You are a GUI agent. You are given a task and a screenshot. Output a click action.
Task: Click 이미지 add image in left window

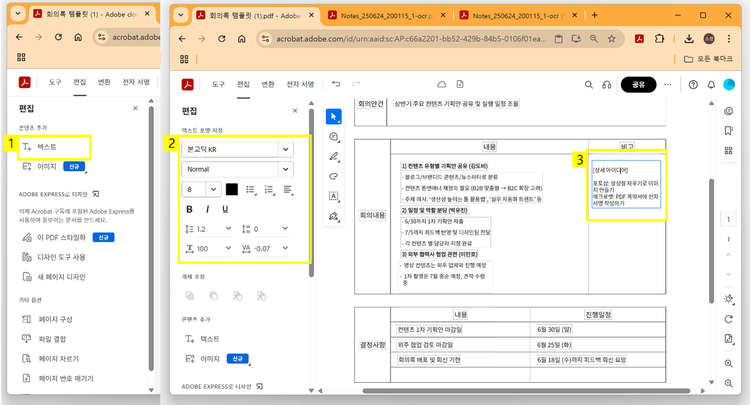pyautogui.click(x=46, y=166)
